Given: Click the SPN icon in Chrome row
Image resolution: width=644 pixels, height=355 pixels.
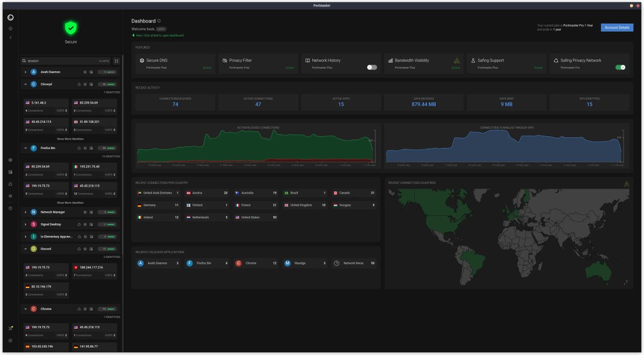Looking at the screenshot, I should [79, 309].
